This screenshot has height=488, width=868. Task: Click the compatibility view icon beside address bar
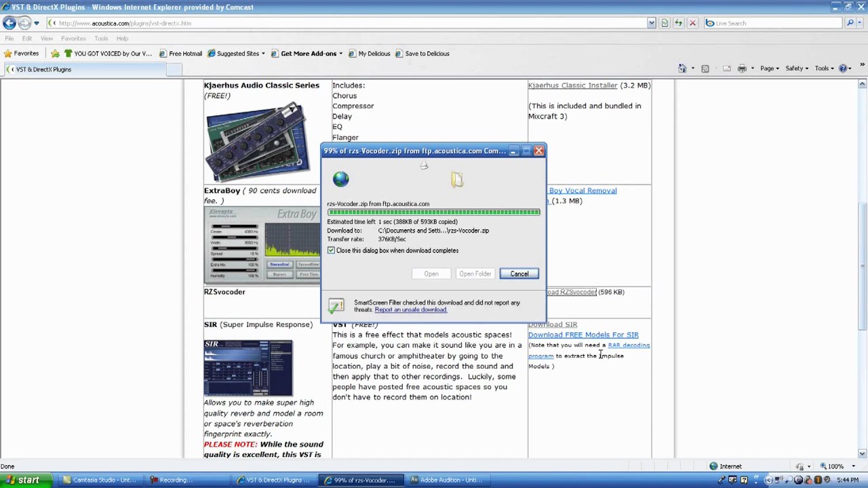[x=665, y=23]
